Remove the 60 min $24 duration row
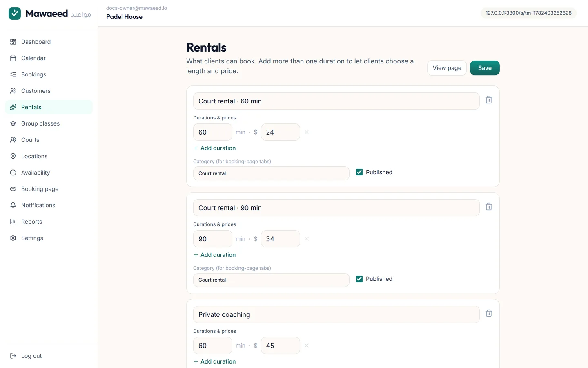Viewport: 588px width, 368px height. point(307,132)
